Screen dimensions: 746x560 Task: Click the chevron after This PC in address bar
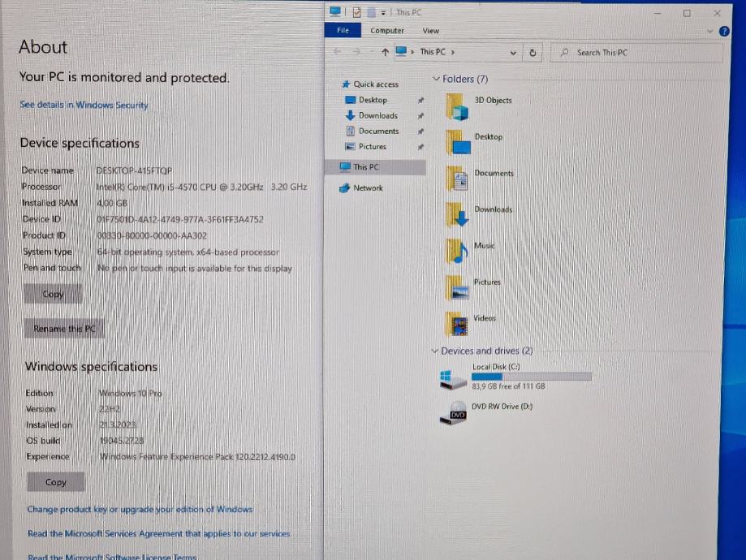pyautogui.click(x=452, y=52)
